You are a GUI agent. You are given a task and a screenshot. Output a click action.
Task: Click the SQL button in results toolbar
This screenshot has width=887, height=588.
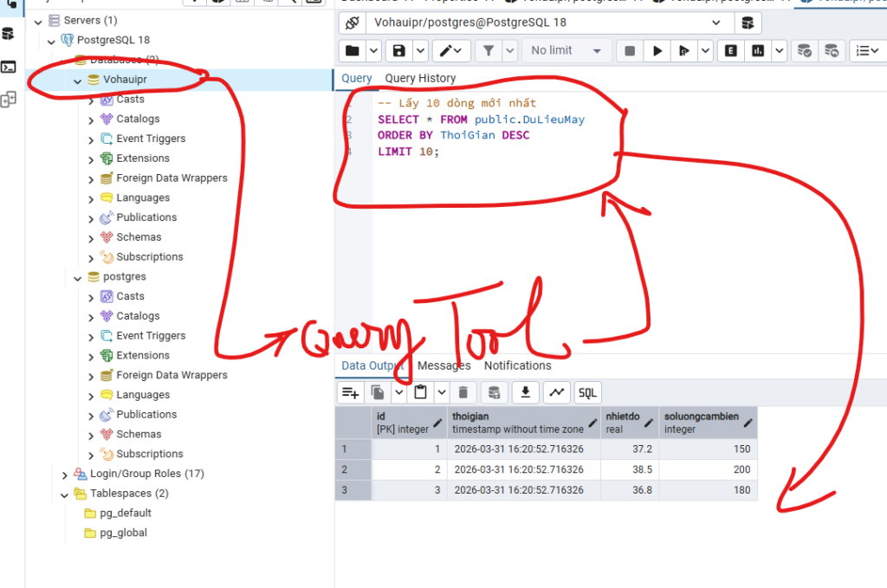[x=587, y=392]
